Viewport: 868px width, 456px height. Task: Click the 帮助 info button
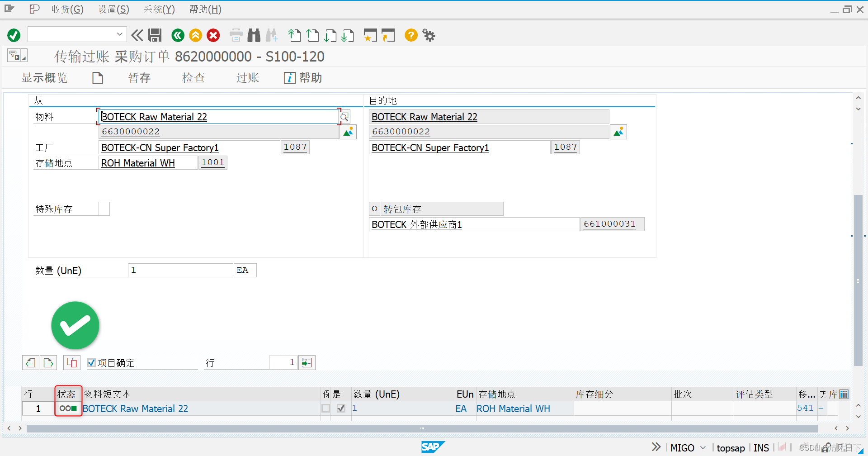pos(303,78)
